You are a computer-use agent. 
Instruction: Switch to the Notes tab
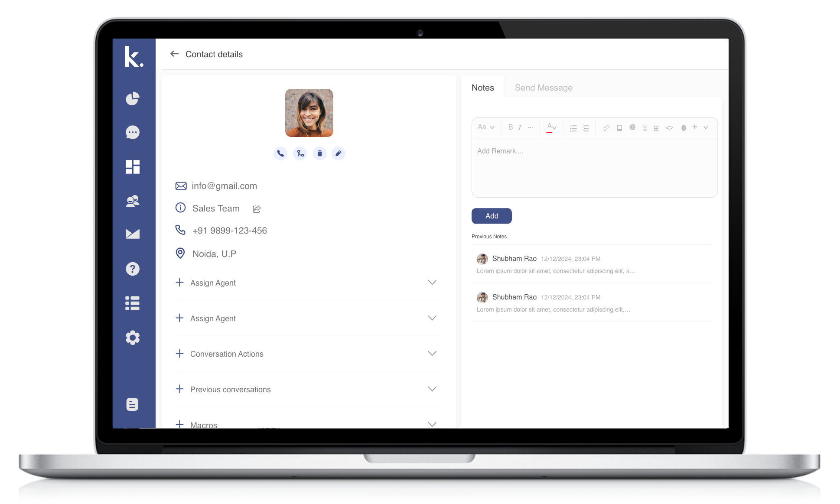point(483,88)
